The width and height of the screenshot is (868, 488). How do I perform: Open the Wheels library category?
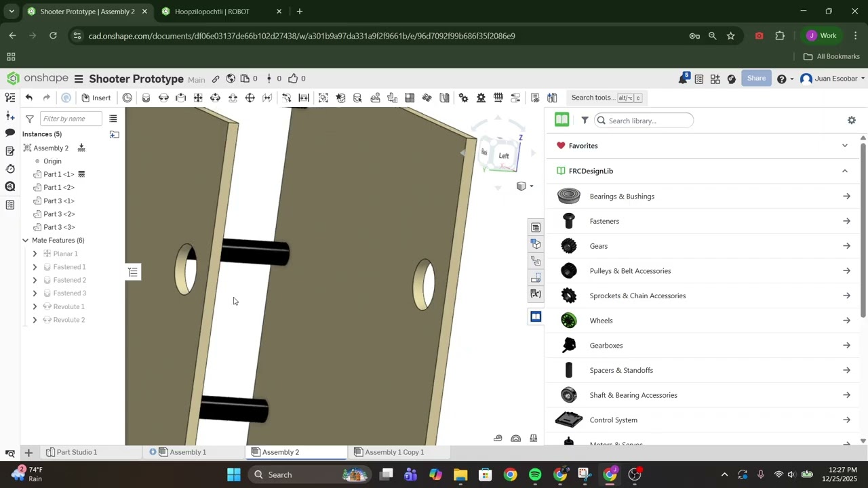(x=703, y=321)
